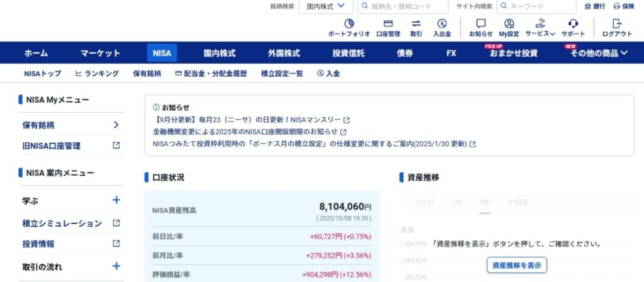Select the 3ヵ月 chart period tab

[425, 202]
